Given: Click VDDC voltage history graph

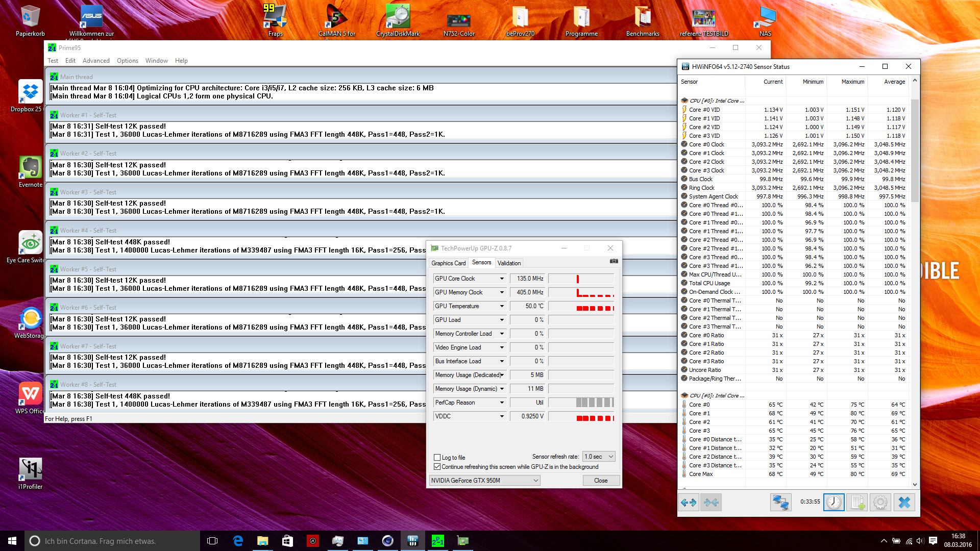Looking at the screenshot, I should (581, 416).
